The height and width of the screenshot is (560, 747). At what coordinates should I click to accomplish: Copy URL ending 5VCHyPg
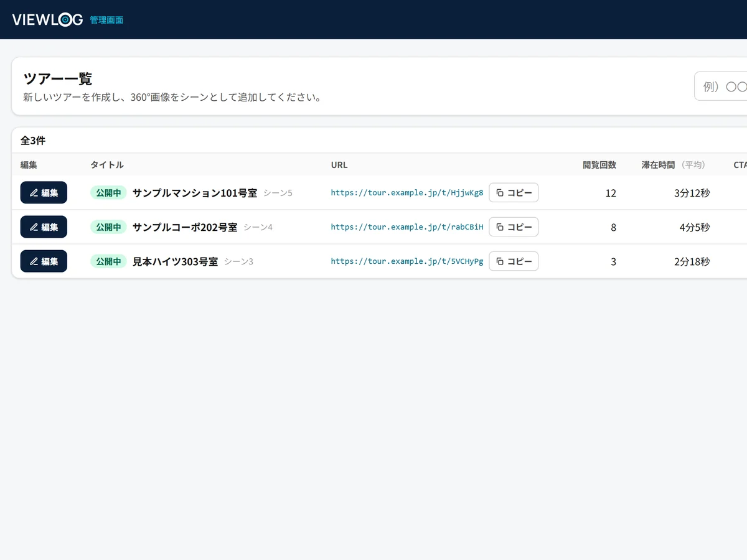(x=514, y=261)
